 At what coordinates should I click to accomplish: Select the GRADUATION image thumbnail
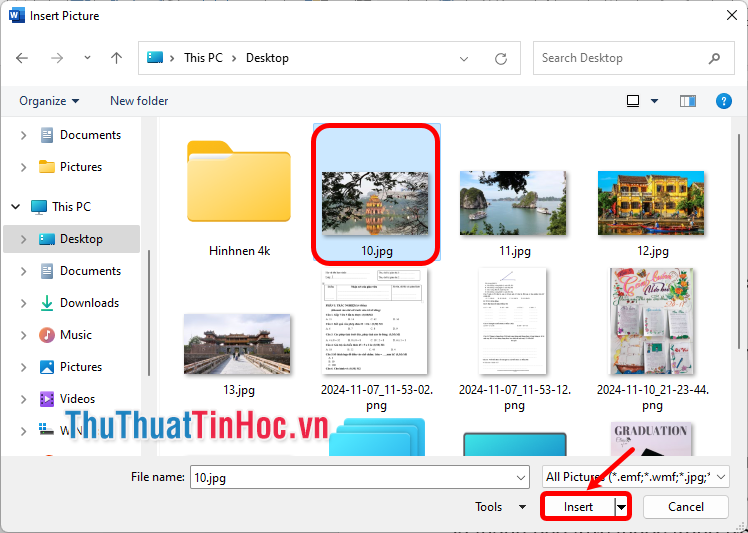point(651,439)
